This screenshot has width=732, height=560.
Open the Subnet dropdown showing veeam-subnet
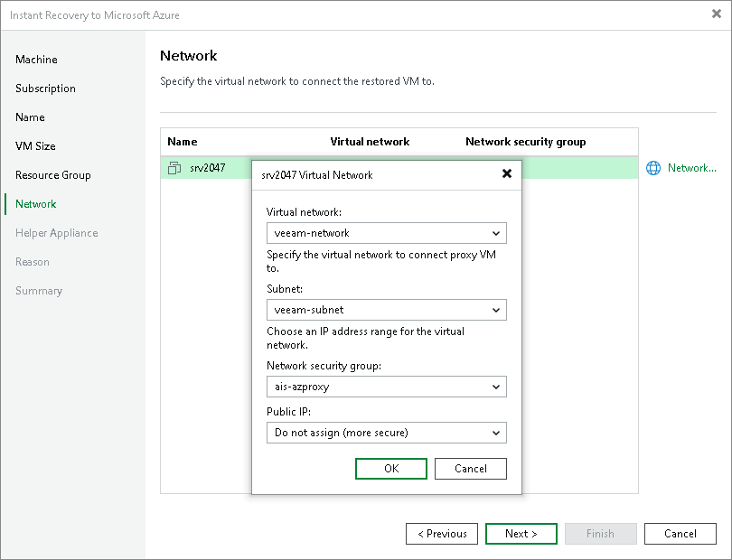pyautogui.click(x=496, y=309)
